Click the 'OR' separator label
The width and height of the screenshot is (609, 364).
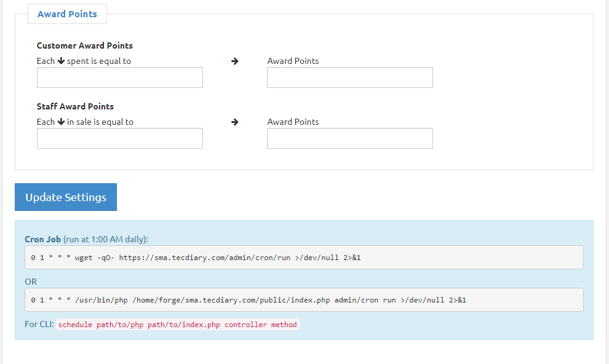[31, 281]
